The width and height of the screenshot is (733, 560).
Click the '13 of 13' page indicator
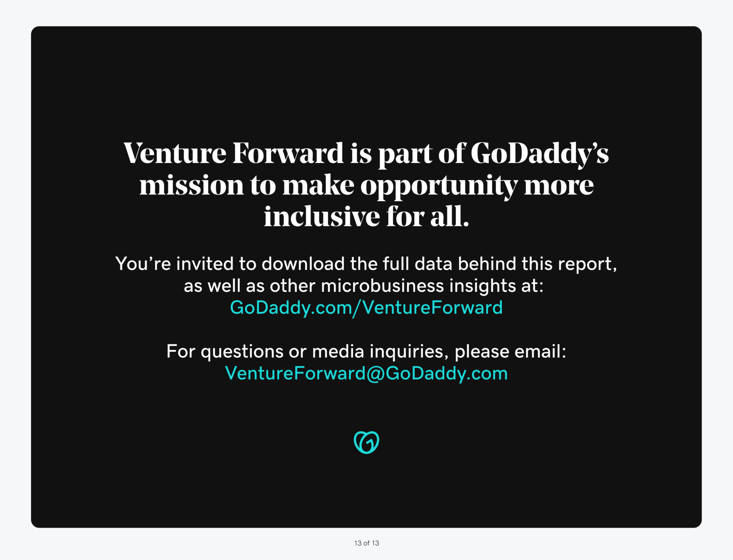[x=366, y=543]
